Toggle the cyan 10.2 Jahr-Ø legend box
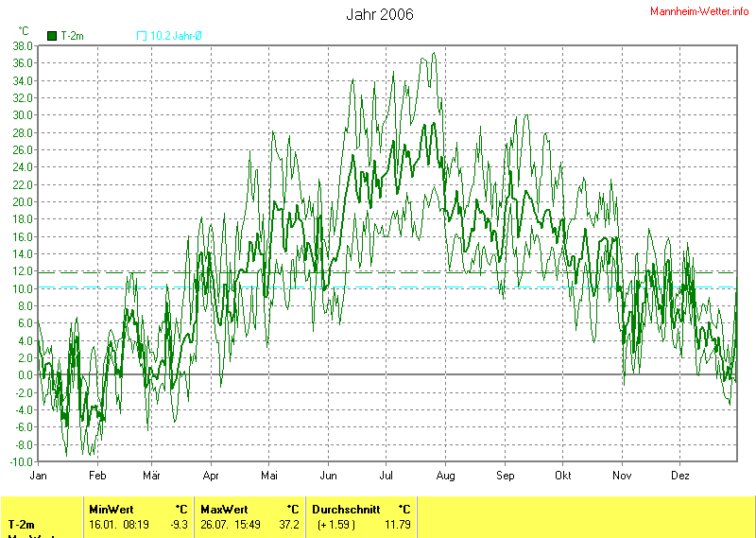This screenshot has width=756, height=538. tap(142, 36)
